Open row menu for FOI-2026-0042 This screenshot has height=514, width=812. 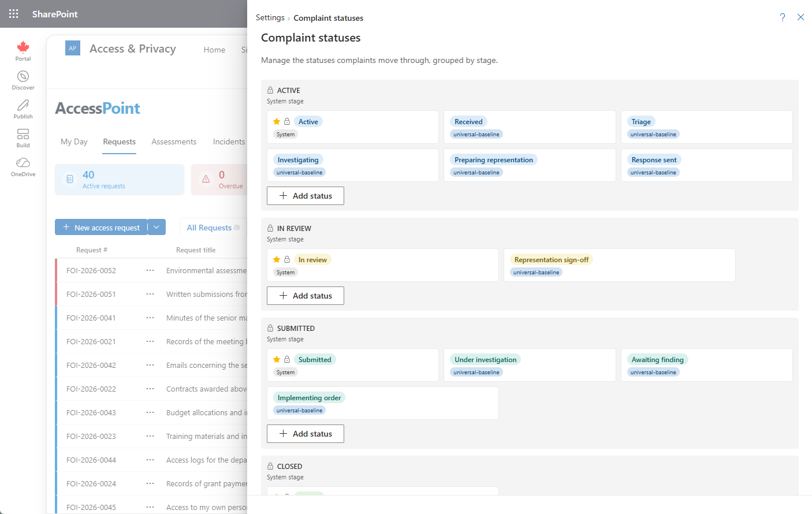click(150, 365)
